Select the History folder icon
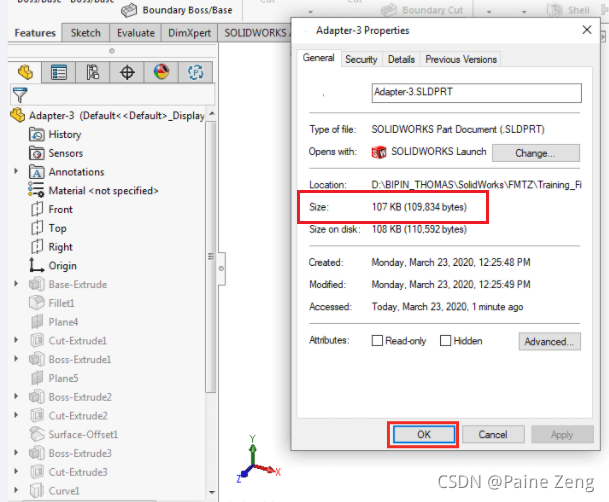The width and height of the screenshot is (609, 502). tap(37, 135)
